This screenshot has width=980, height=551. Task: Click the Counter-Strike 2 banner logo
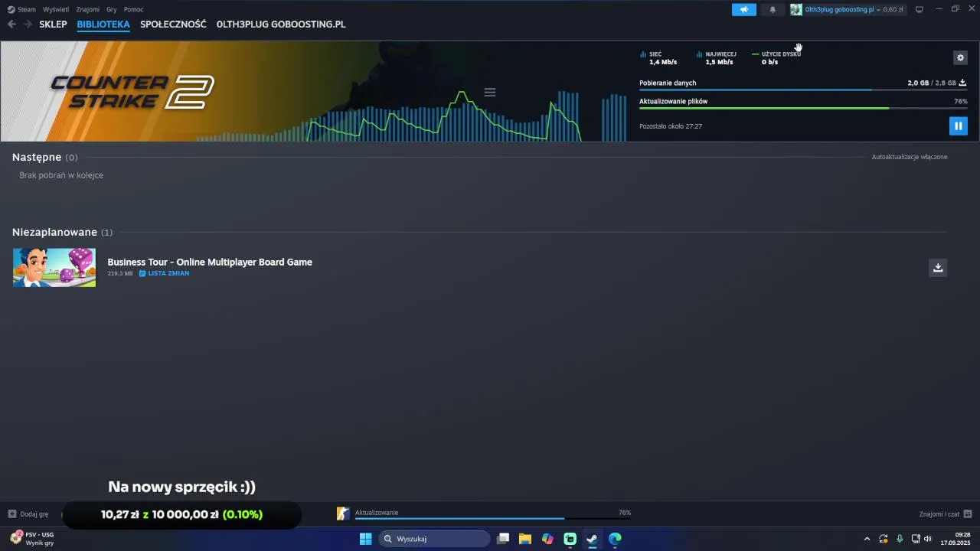click(x=132, y=91)
